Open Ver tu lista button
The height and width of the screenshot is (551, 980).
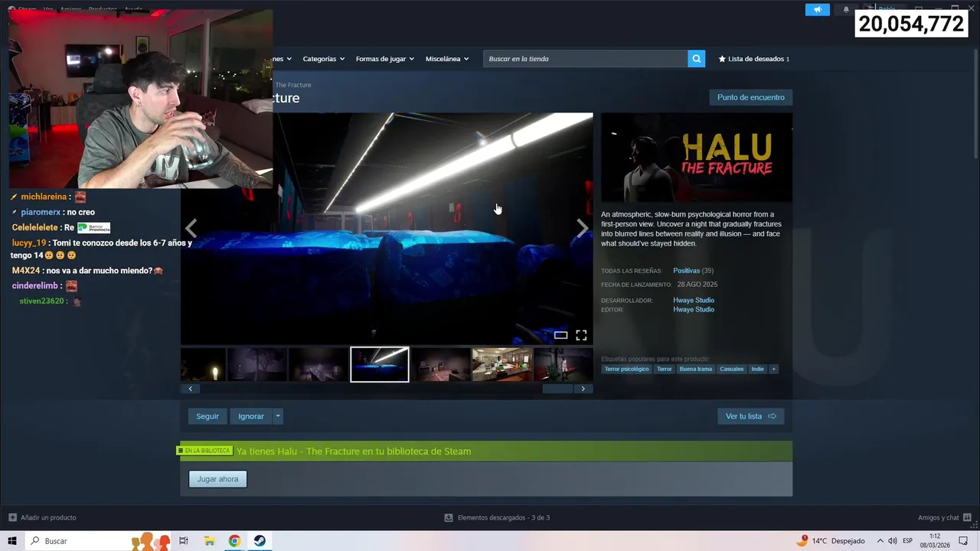750,416
